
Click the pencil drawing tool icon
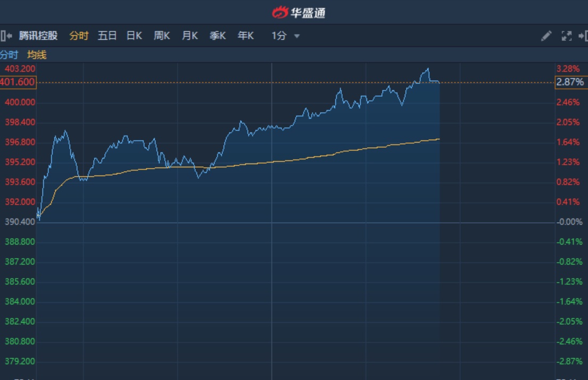pos(546,36)
